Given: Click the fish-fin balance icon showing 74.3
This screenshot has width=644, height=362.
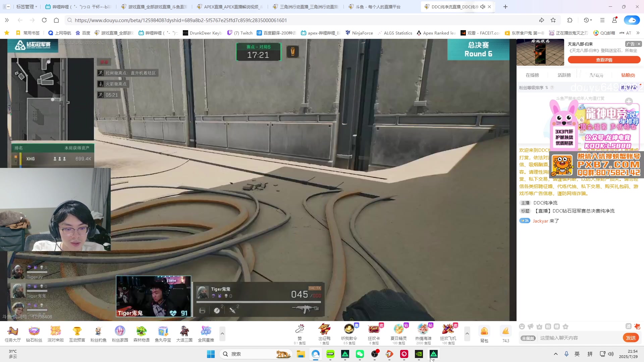Looking at the screenshot, I should point(506,334).
